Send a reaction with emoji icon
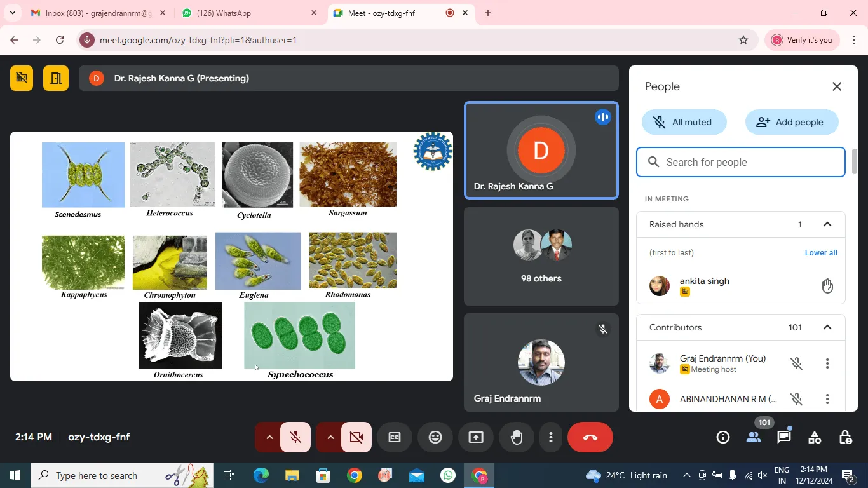 (435, 437)
